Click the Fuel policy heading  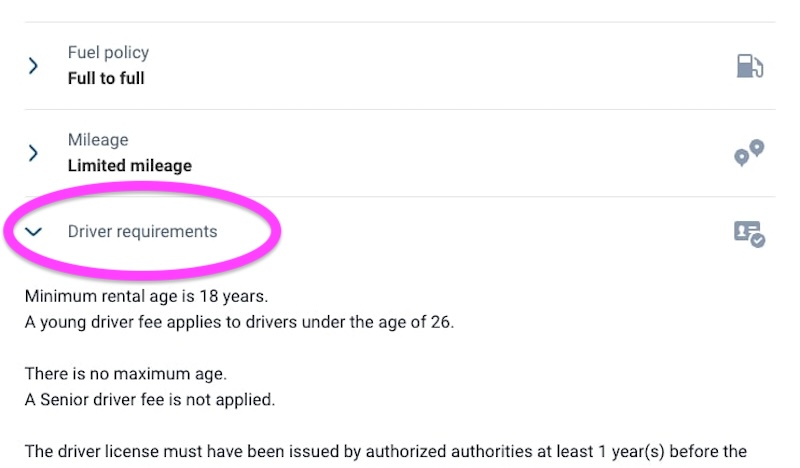click(x=108, y=53)
